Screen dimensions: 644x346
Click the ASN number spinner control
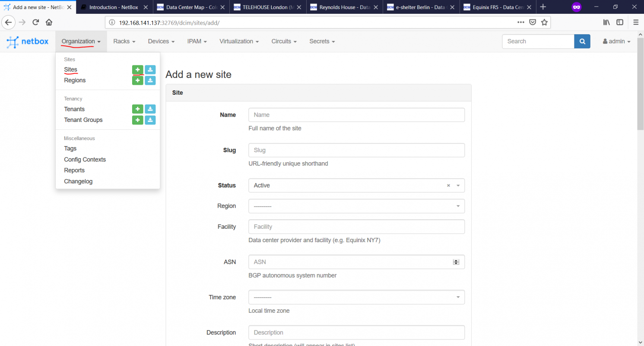click(456, 262)
